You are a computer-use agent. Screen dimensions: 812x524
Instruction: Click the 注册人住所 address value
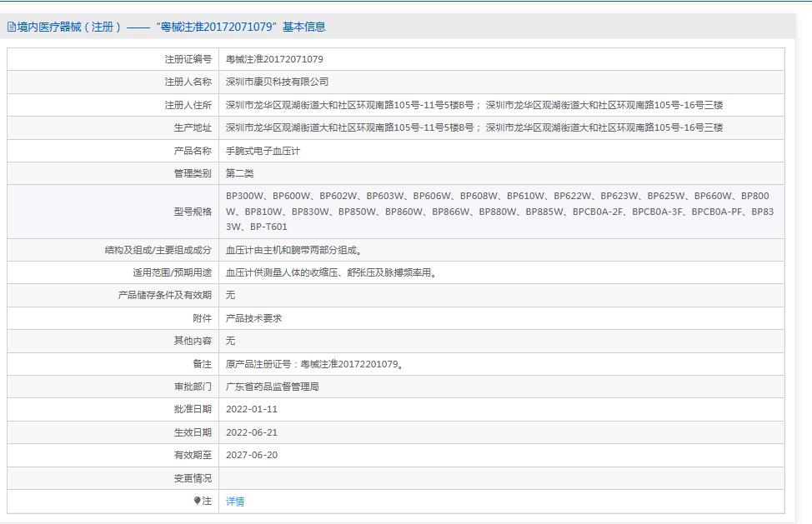(x=474, y=105)
